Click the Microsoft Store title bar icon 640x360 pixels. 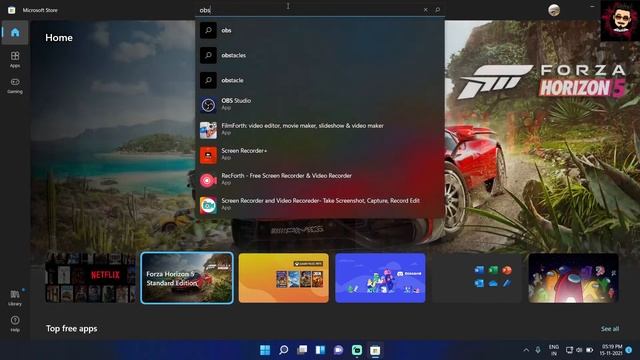point(11,10)
